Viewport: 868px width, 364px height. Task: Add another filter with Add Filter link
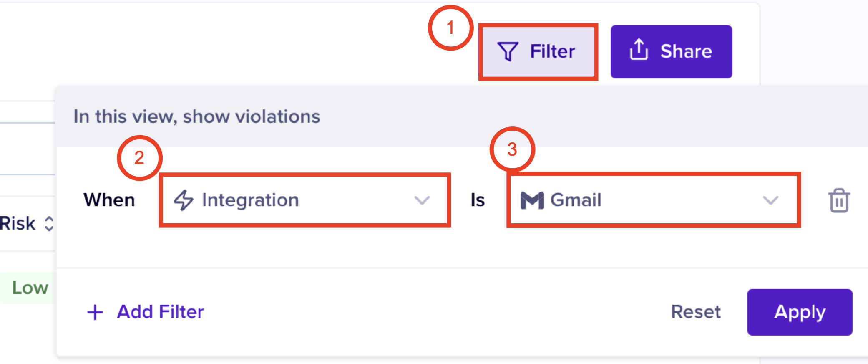click(x=160, y=312)
